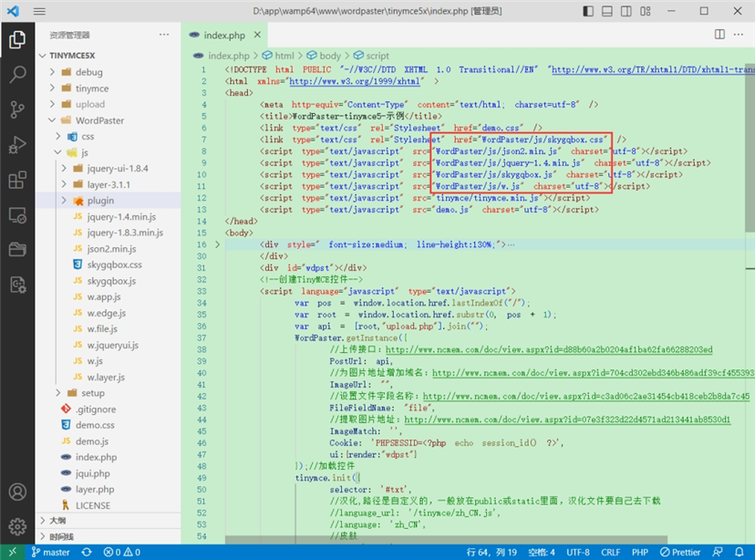Open Explorer views and more actions ellipsis
755x560 pixels.
point(164,35)
